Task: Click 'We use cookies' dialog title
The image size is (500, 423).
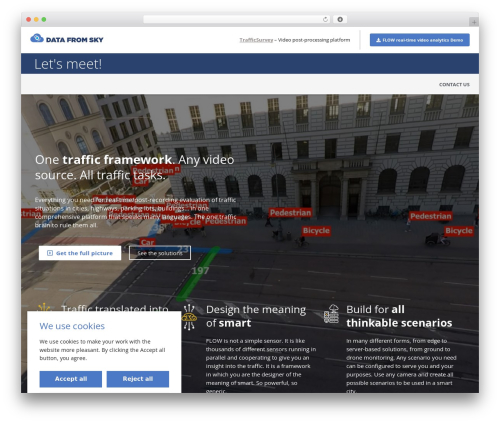Action: coord(72,326)
